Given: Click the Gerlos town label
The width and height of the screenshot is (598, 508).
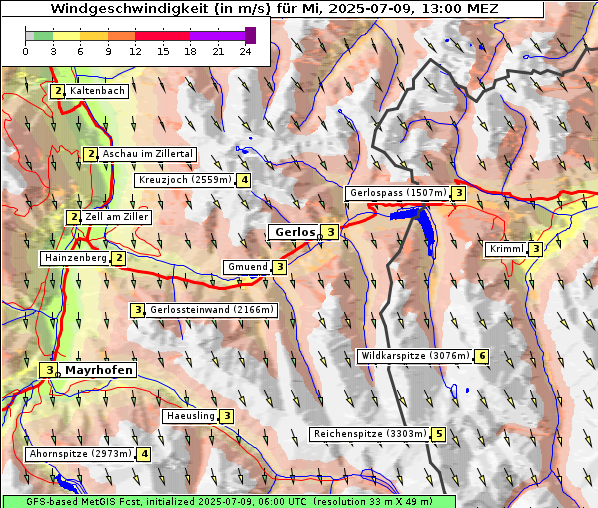Looking at the screenshot, I should [294, 232].
